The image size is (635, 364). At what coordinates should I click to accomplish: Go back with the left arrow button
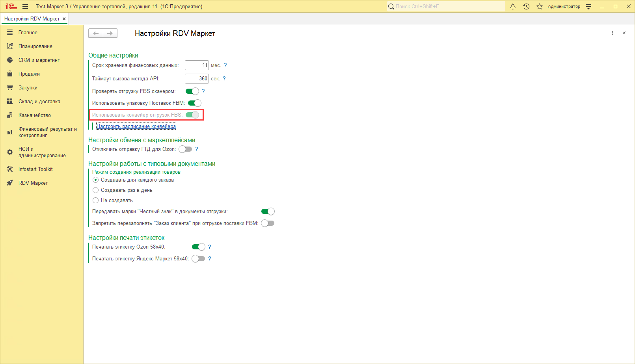tap(96, 33)
